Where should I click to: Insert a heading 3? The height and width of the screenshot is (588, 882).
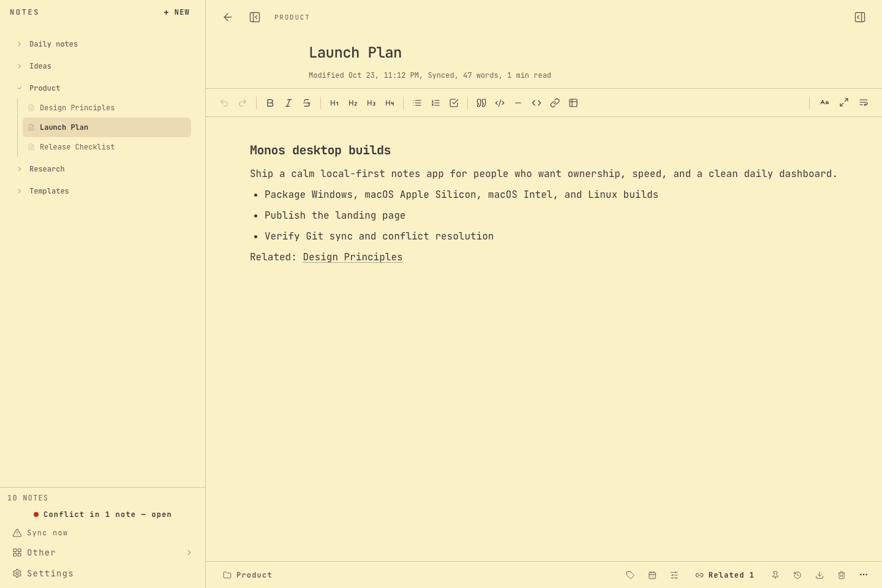(371, 103)
